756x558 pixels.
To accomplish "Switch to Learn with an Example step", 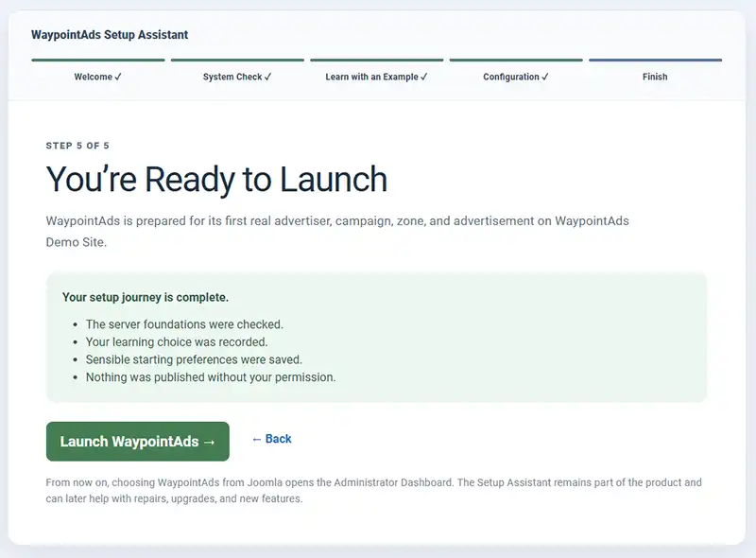I will (x=376, y=77).
